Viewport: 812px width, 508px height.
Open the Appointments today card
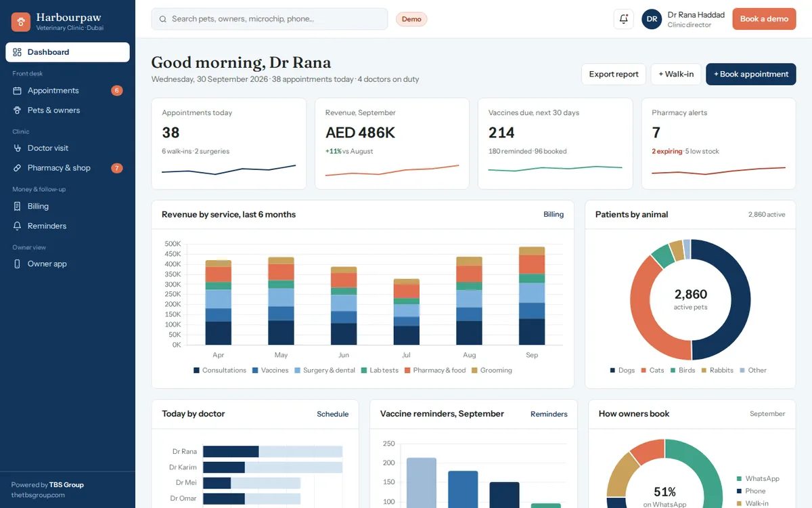click(229, 144)
